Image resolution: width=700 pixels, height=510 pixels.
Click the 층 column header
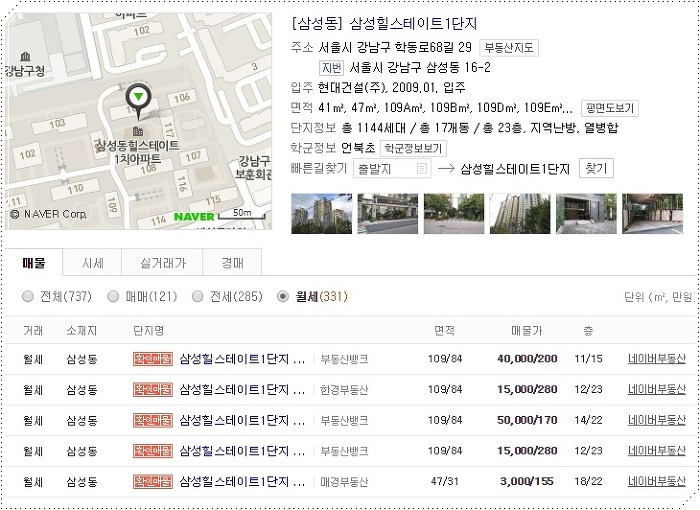coord(588,330)
